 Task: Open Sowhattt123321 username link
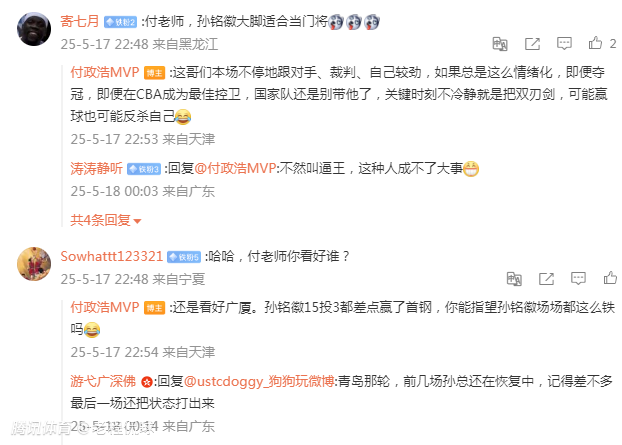point(111,256)
